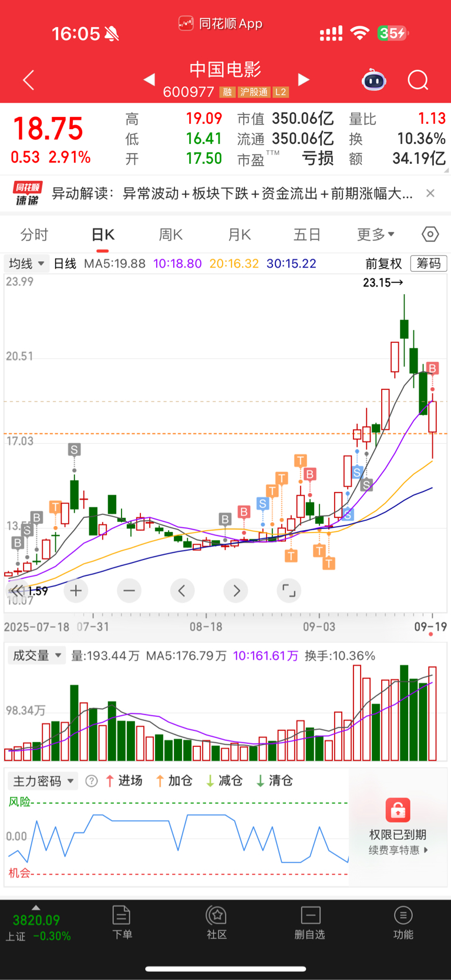This screenshot has width=451, height=980.
Task: Tap the L2 level badge
Action: pyautogui.click(x=281, y=92)
